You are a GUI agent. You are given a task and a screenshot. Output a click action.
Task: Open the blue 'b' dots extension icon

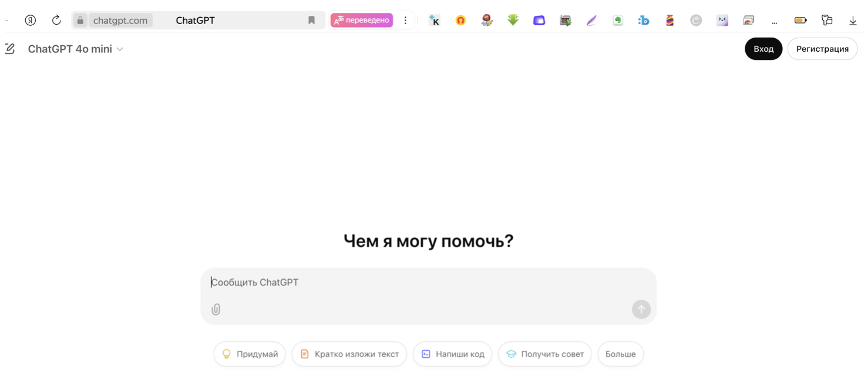(x=644, y=21)
